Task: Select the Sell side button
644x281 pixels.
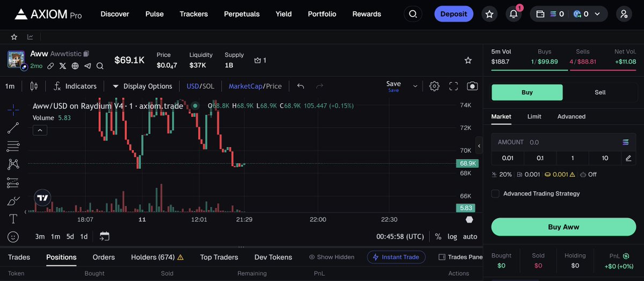Action: [x=600, y=92]
